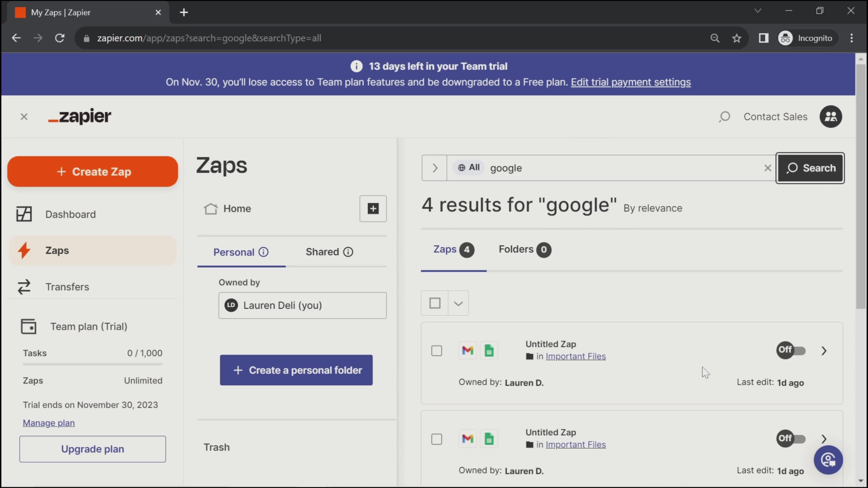868x488 pixels.
Task: Click the Transfers arrows icon
Action: pos(24,287)
